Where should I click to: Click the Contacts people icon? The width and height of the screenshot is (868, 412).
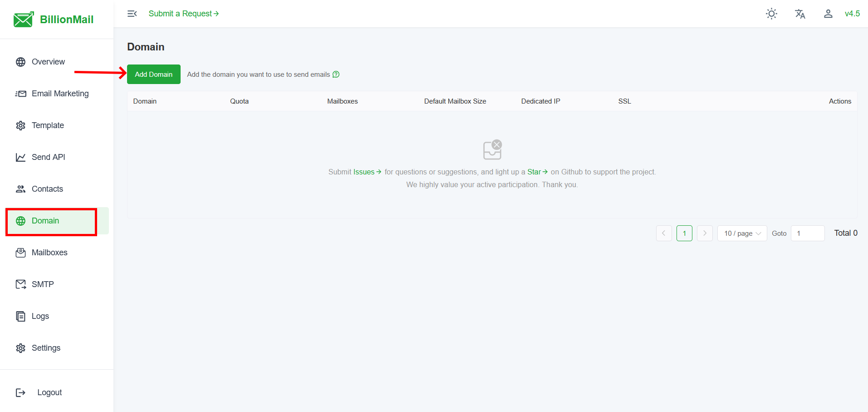coord(20,189)
